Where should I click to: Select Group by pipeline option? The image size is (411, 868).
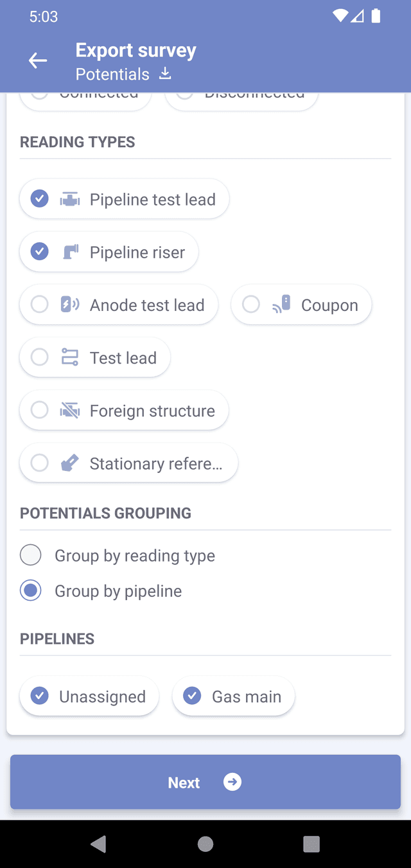point(31,590)
